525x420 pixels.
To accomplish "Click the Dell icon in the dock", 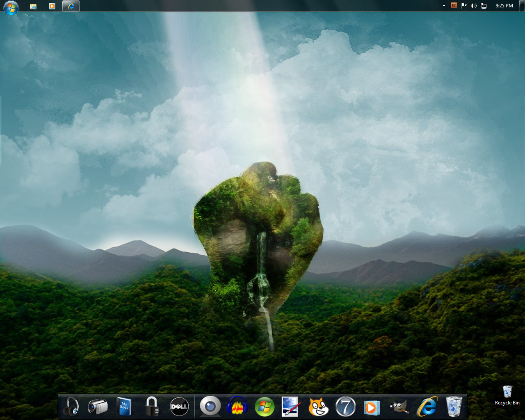I will click(180, 406).
